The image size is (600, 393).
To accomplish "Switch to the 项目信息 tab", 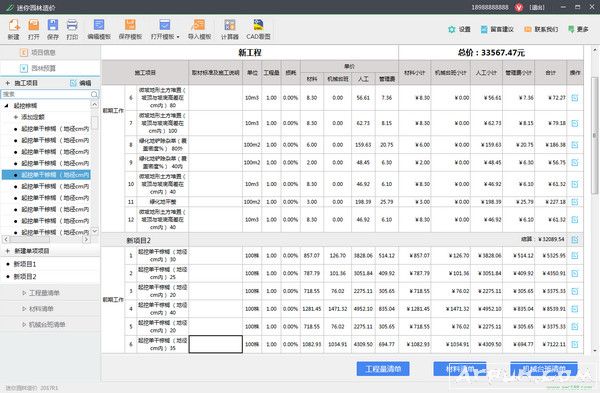I will tap(50, 52).
